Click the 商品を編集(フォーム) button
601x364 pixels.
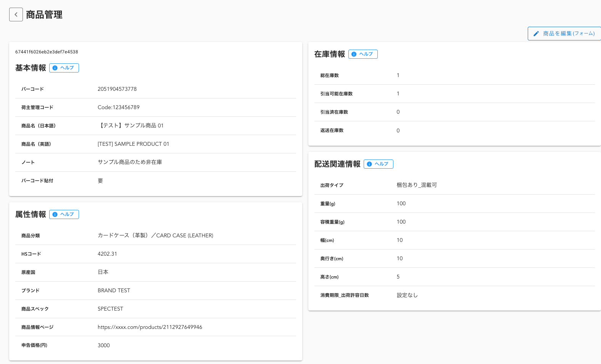click(564, 34)
